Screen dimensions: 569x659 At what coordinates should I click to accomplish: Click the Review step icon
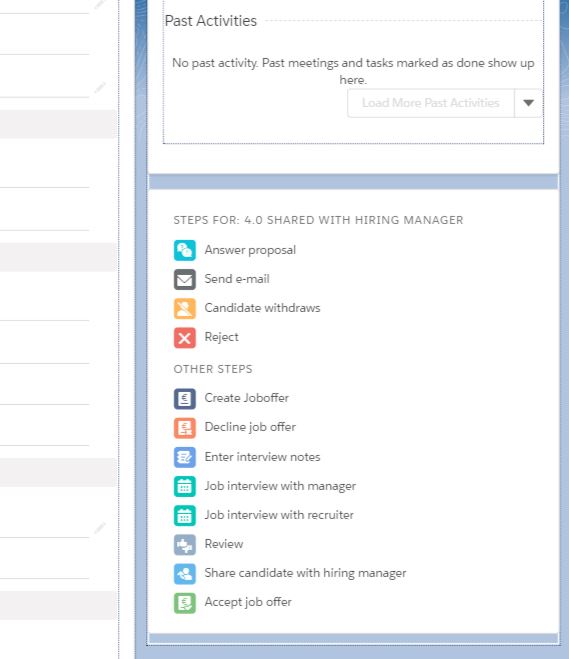tap(184, 545)
